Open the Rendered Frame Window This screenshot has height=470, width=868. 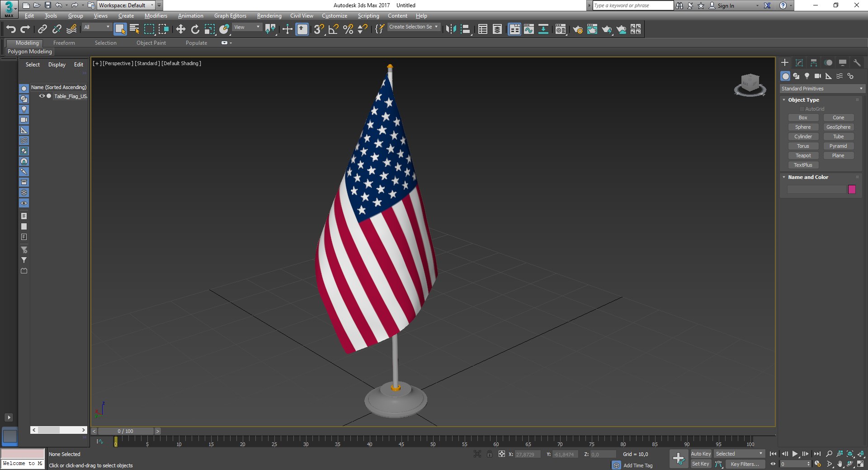[x=592, y=29]
